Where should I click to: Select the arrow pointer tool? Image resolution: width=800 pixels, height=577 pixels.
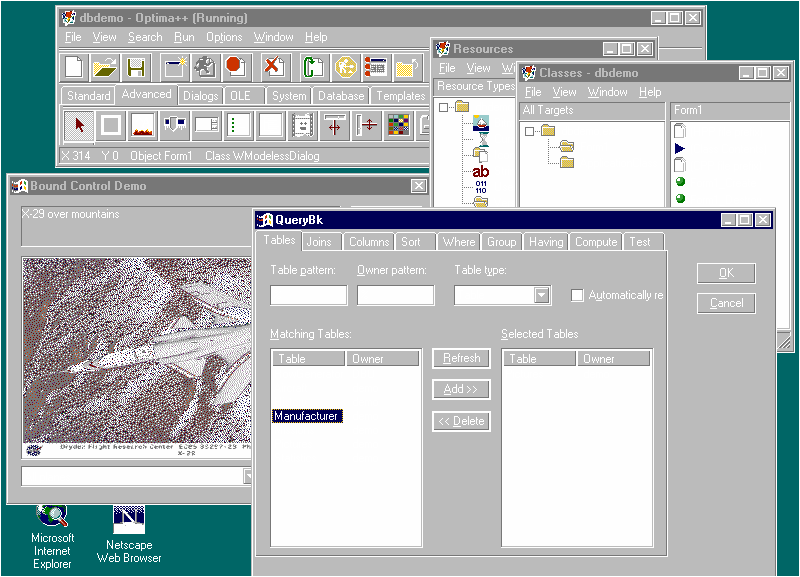coord(78,125)
